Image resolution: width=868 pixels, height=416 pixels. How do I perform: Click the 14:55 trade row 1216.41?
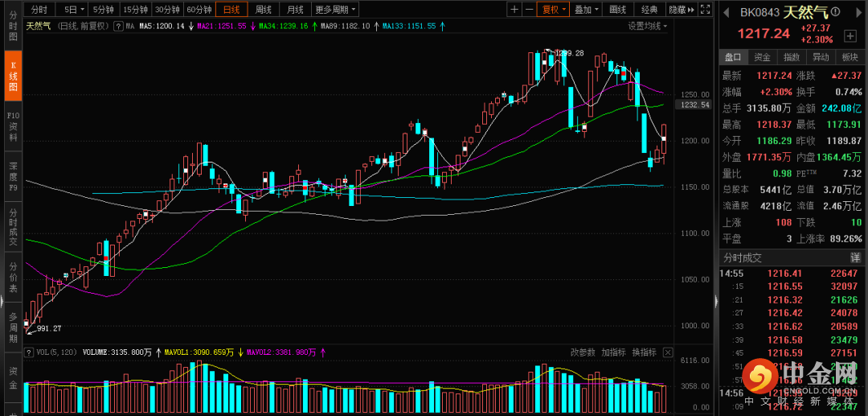point(791,273)
